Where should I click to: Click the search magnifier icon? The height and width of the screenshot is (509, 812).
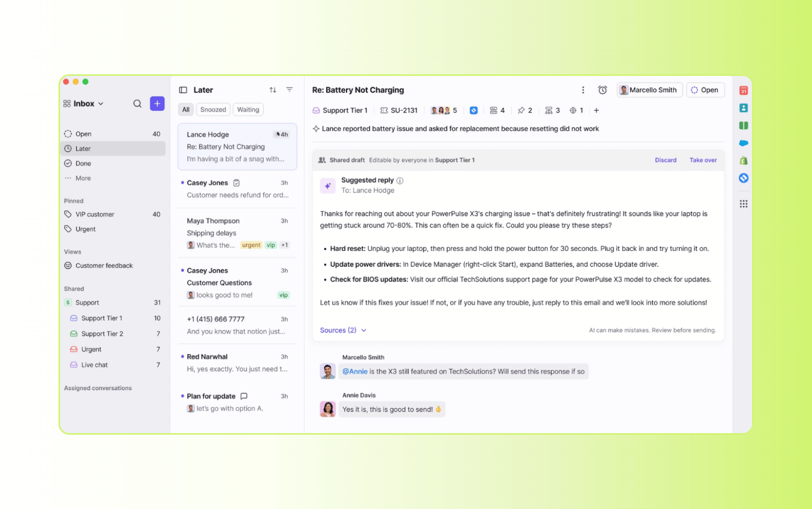click(137, 104)
